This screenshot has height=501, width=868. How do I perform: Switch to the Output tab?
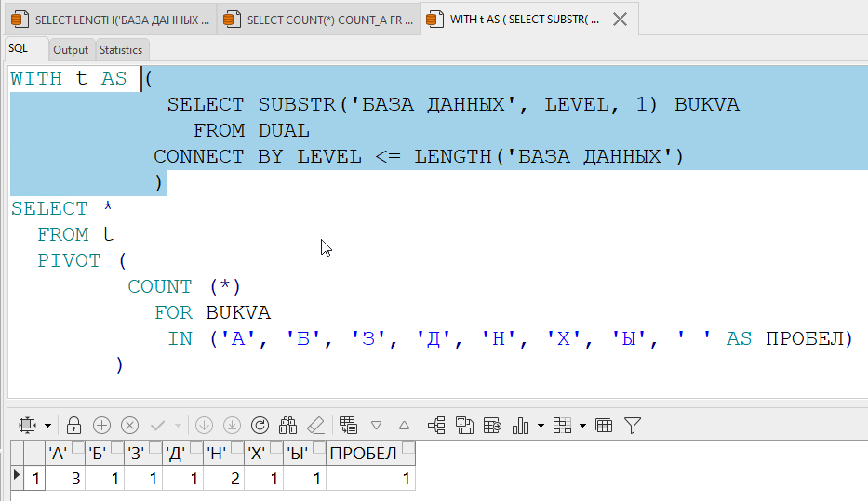[x=71, y=50]
